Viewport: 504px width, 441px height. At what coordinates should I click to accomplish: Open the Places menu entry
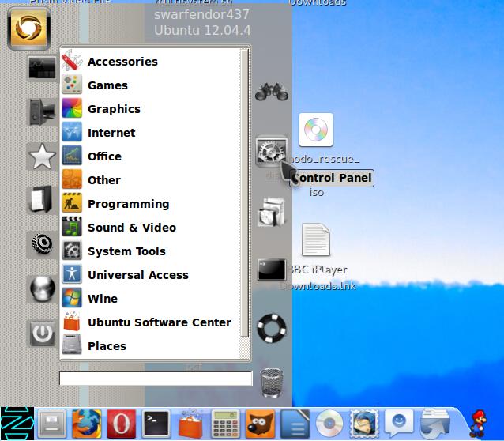107,346
